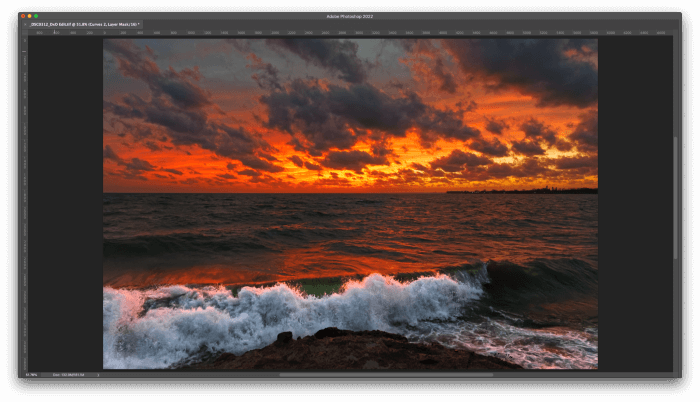Image resolution: width=700 pixels, height=402 pixels.
Task: Expand the status bar info arrow menu
Action: [98, 375]
